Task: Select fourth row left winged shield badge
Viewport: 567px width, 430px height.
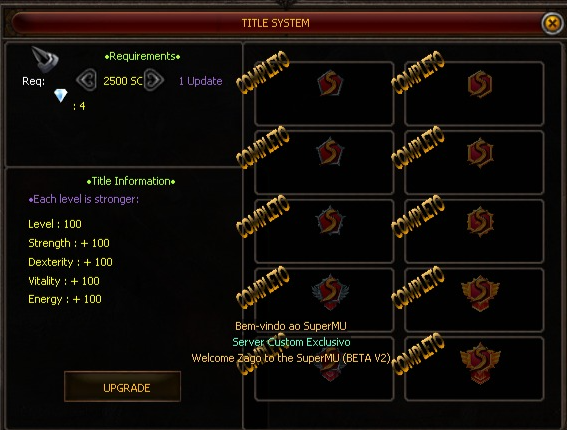Action: 330,292
